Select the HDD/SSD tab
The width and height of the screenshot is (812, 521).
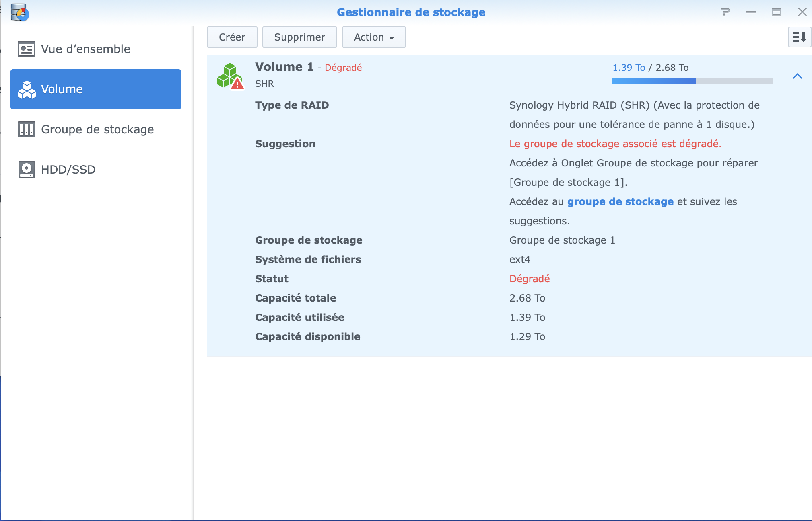[68, 170]
